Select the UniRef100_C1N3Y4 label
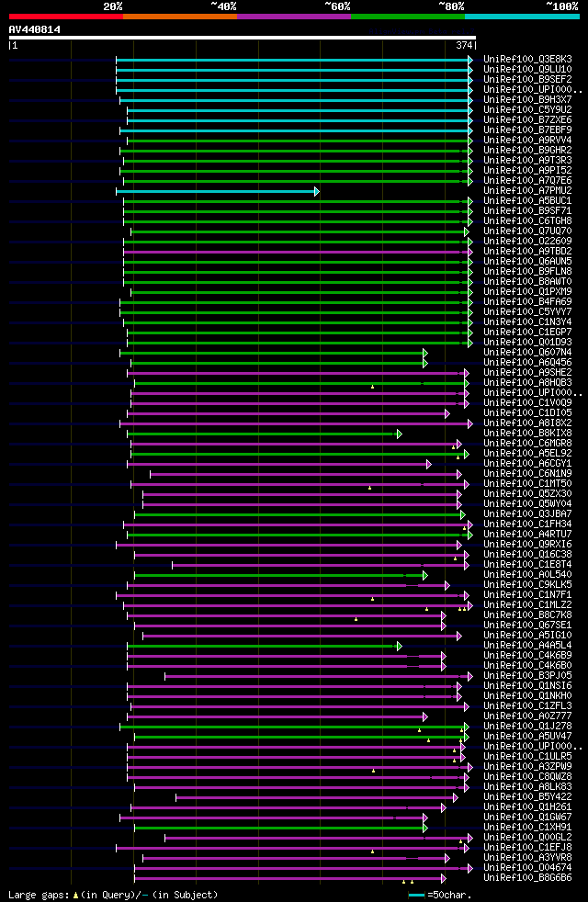 pos(527,322)
